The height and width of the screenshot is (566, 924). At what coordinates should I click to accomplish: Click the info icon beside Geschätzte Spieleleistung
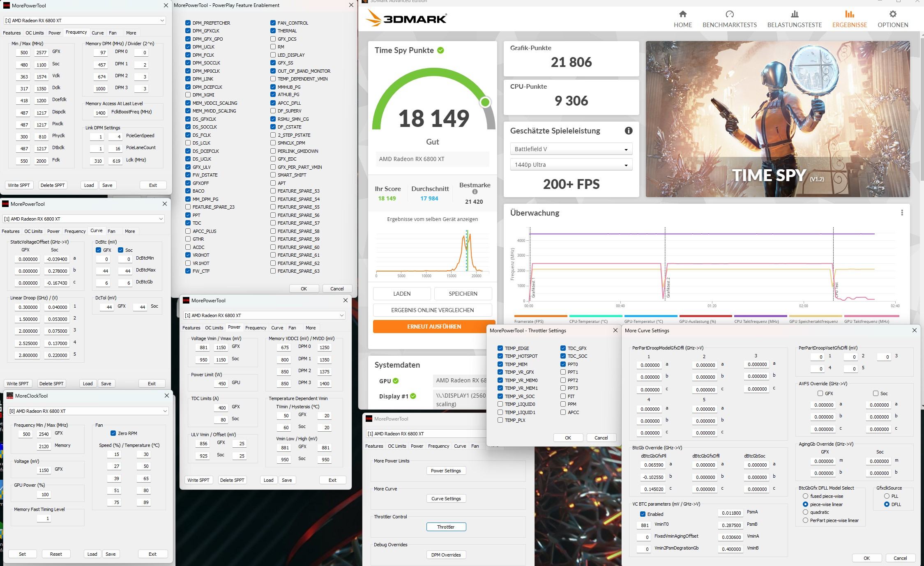click(x=629, y=131)
